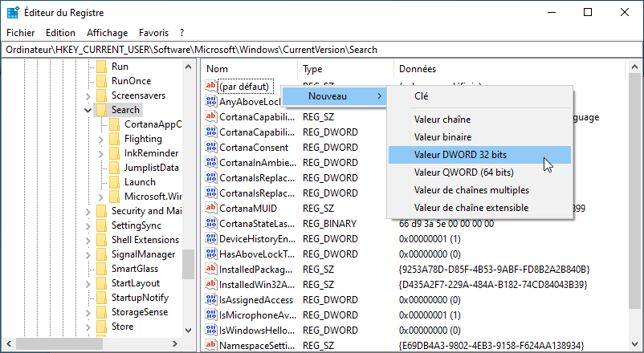Click the HasAboveLockT... value icon
The width and height of the screenshot is (644, 353).
pyautogui.click(x=210, y=254)
